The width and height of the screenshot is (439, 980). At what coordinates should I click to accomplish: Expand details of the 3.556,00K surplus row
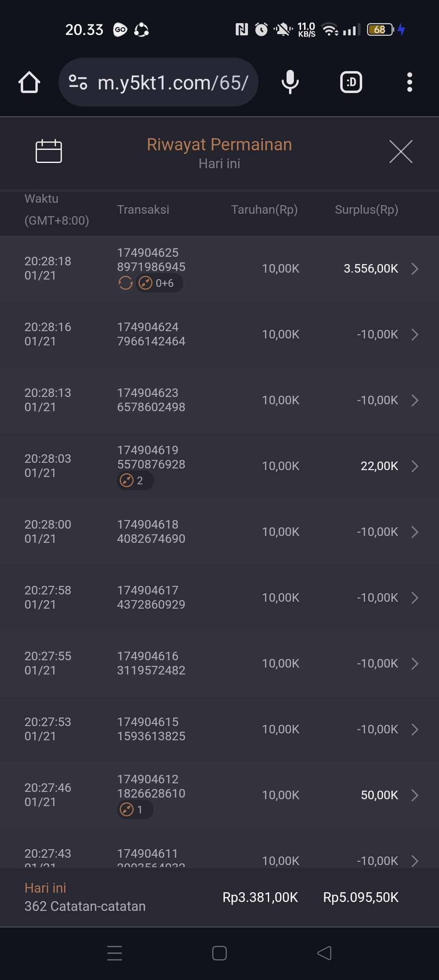[x=415, y=269]
